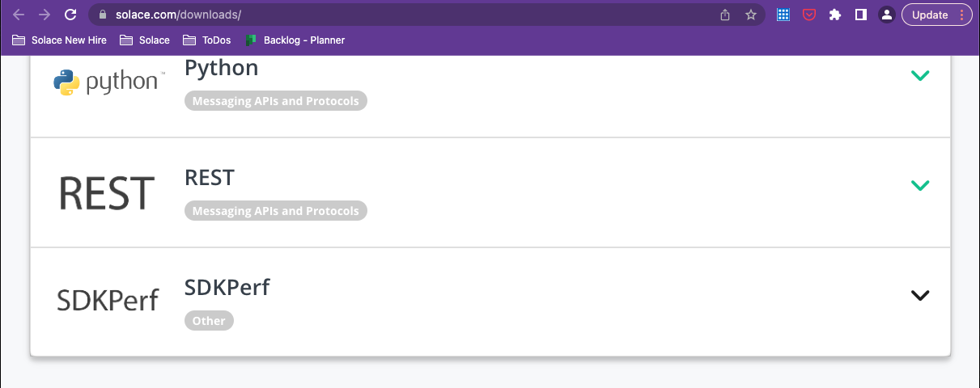
Task: Open the Extensions puzzle piece menu
Action: click(x=835, y=15)
